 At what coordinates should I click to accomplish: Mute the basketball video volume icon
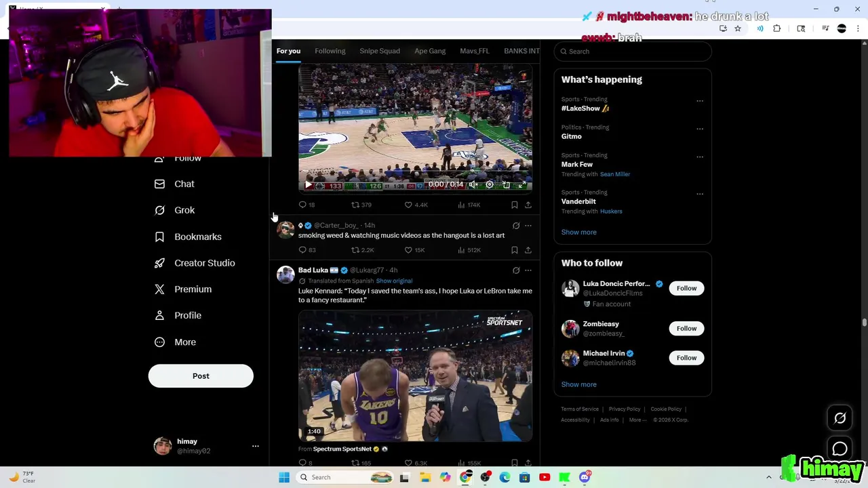click(x=473, y=184)
